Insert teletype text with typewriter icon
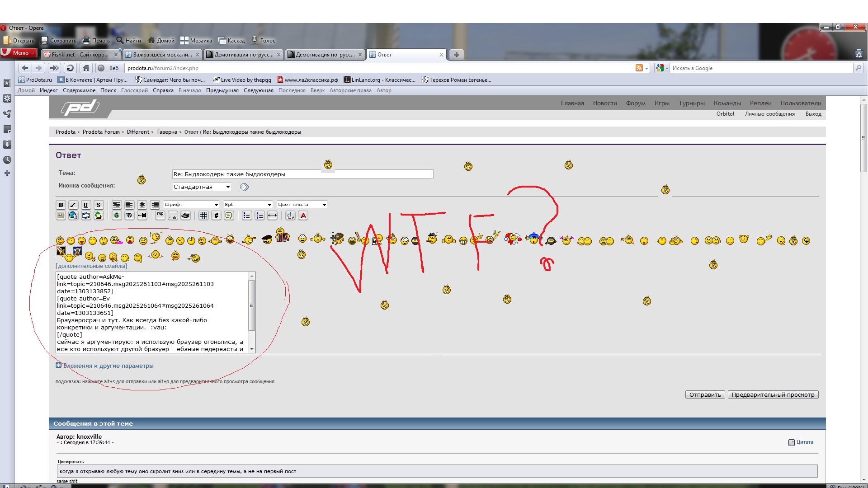Screen dimensions: 868x488 (x=185, y=216)
